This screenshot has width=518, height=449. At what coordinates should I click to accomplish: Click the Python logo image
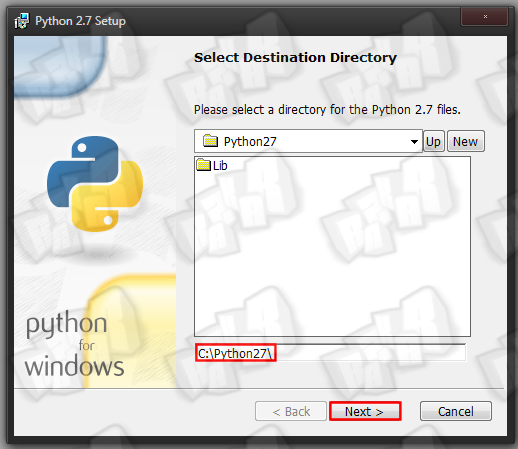click(x=95, y=184)
